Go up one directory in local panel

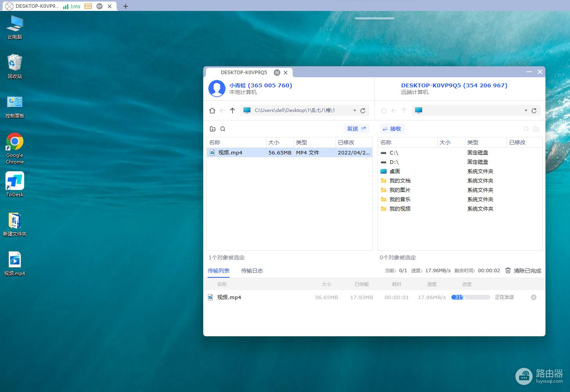tap(233, 111)
